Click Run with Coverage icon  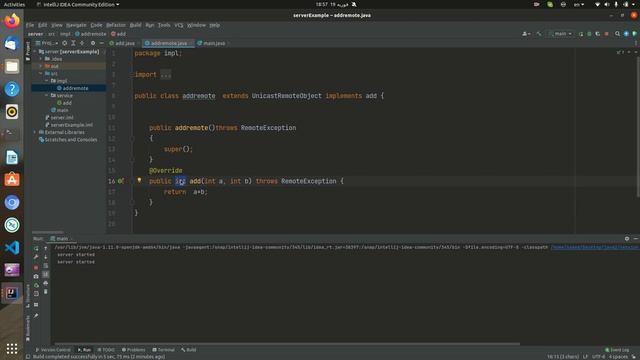pos(598,34)
